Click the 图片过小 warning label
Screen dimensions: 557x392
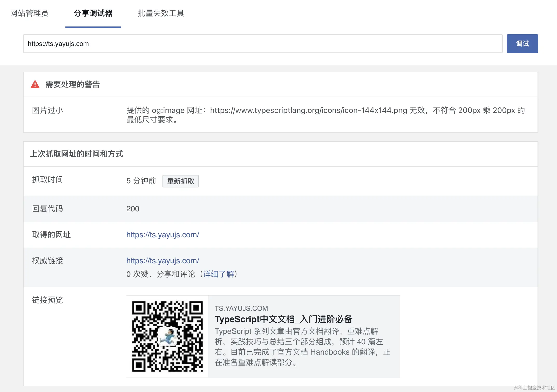(x=47, y=110)
